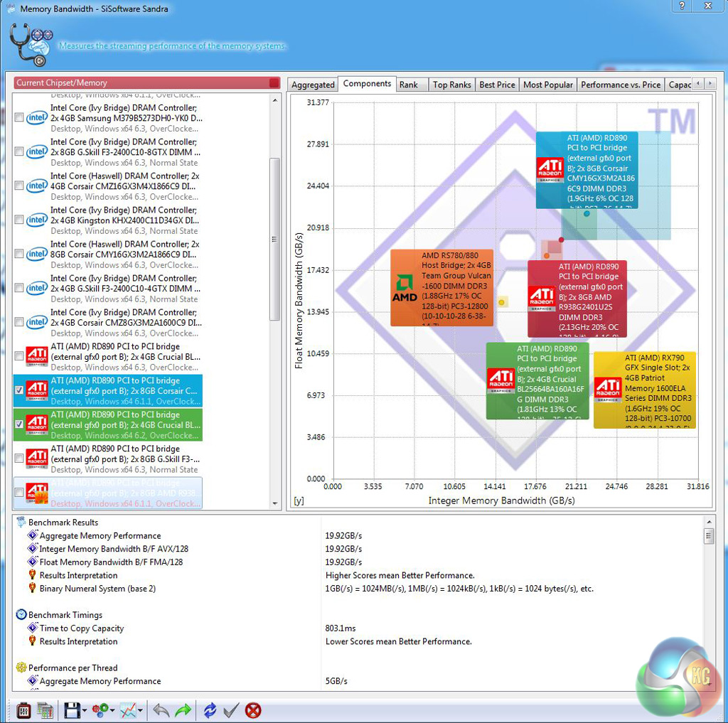Click red square beside Current Chipset/Memory
The image size is (728, 723).
pos(274,82)
